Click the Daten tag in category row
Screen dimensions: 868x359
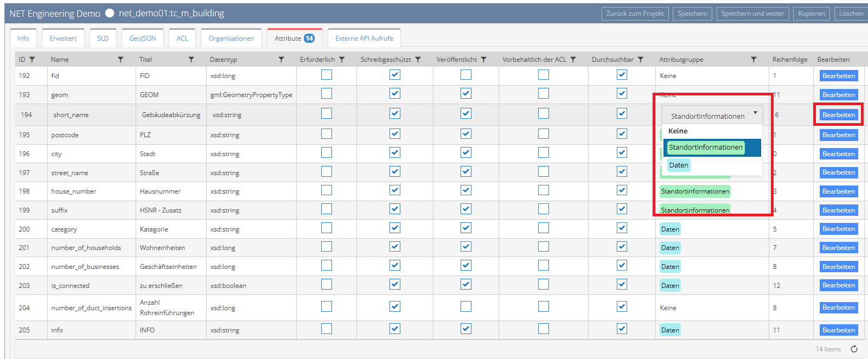(670, 229)
